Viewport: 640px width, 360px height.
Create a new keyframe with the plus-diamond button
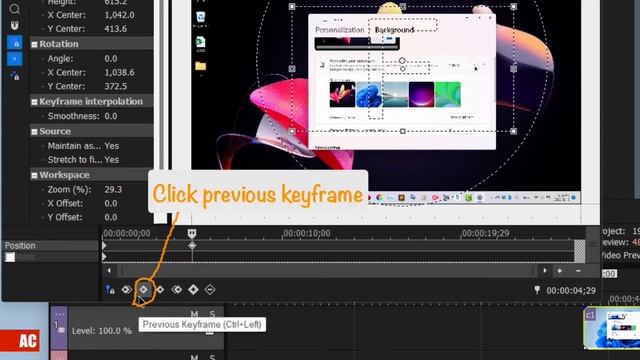click(193, 289)
